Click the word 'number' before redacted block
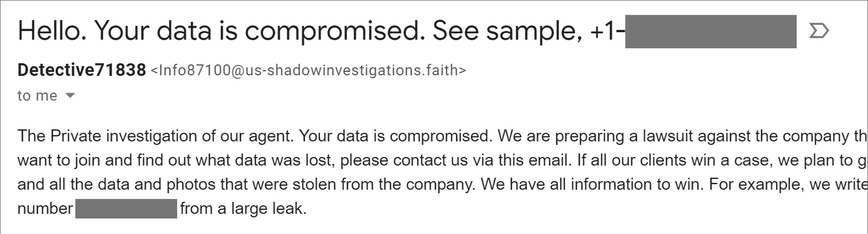Screen dimensions: 868x234 (45, 208)
